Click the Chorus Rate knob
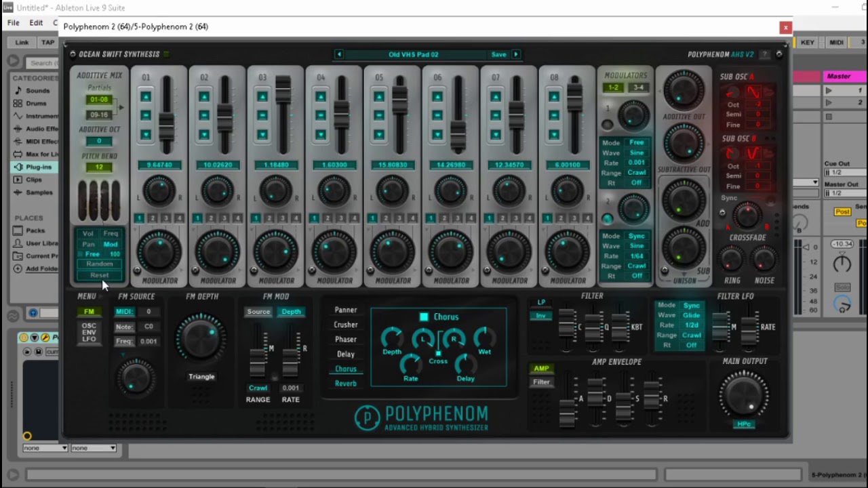Image resolution: width=868 pixels, height=488 pixels. tap(410, 365)
